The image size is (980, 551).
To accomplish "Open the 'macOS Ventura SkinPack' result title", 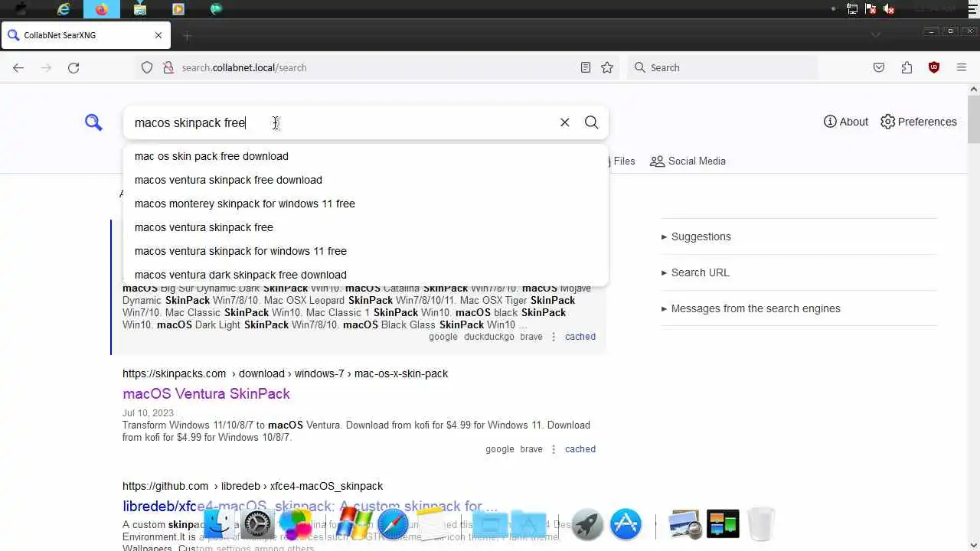I will click(206, 393).
